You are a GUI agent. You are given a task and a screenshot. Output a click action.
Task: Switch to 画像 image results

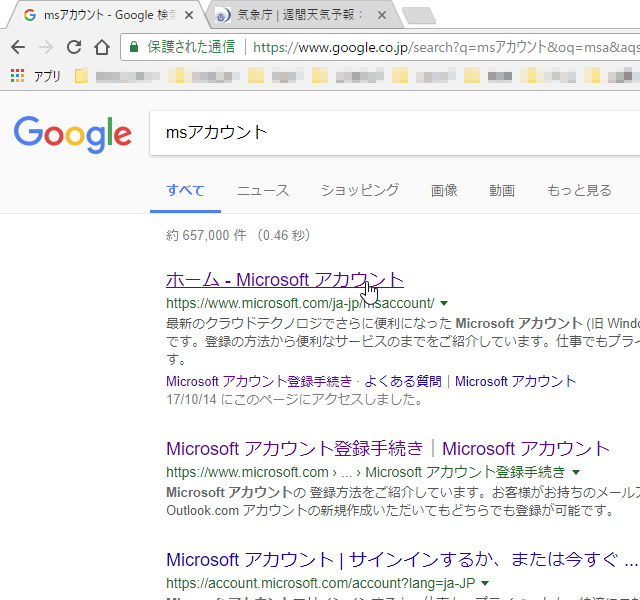coord(444,191)
